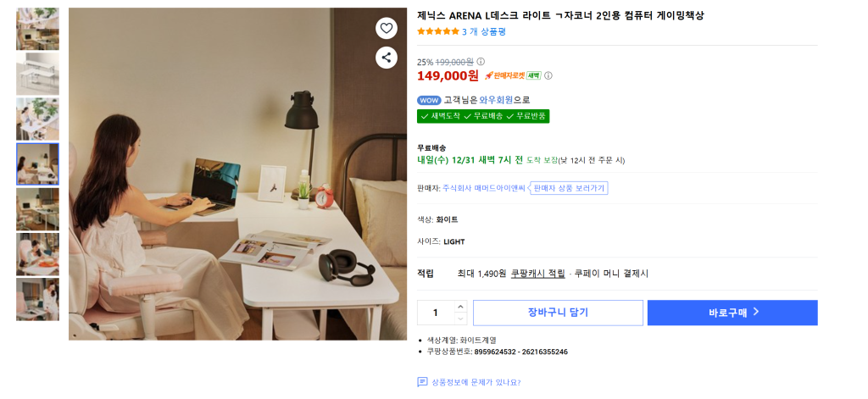The image size is (868, 399).
Task: Click the blue WOW membership badge
Action: pos(429,100)
